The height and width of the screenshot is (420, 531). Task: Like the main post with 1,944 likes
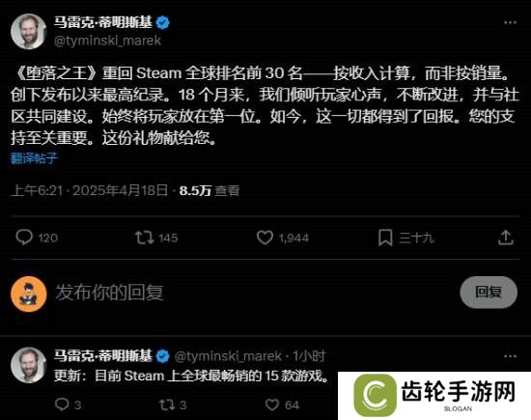(265, 238)
